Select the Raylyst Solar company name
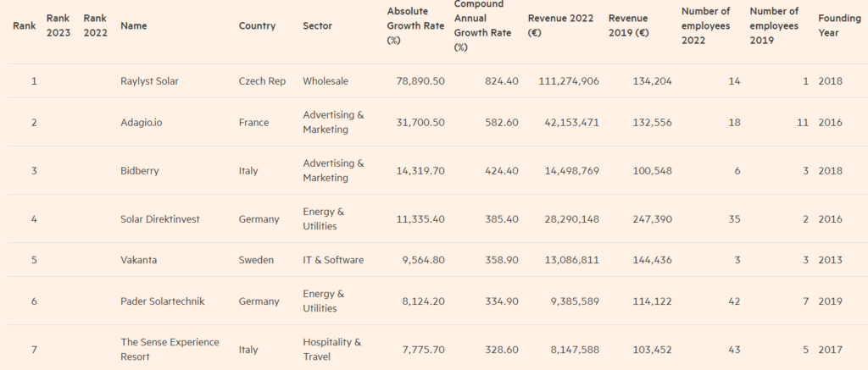The image size is (868, 370). 149,81
